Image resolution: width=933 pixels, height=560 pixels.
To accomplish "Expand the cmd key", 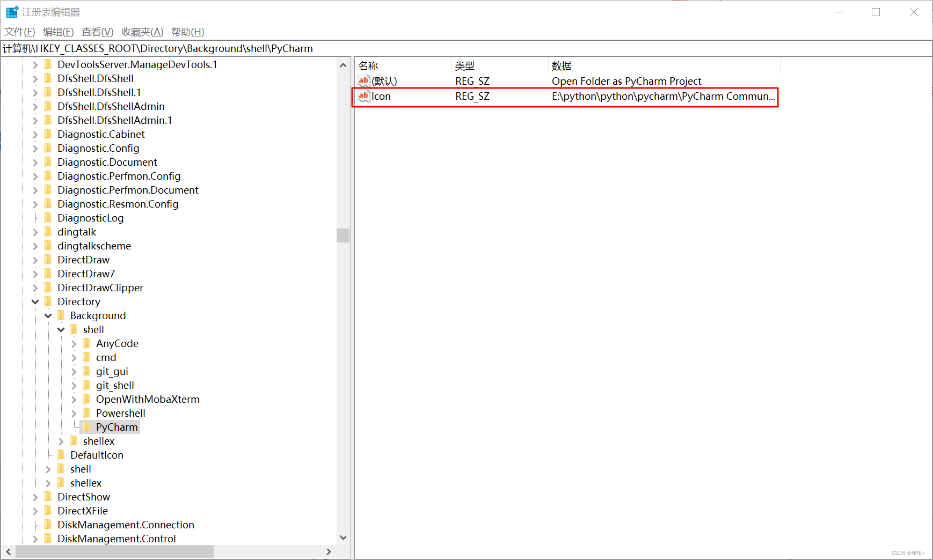I will pyautogui.click(x=74, y=357).
